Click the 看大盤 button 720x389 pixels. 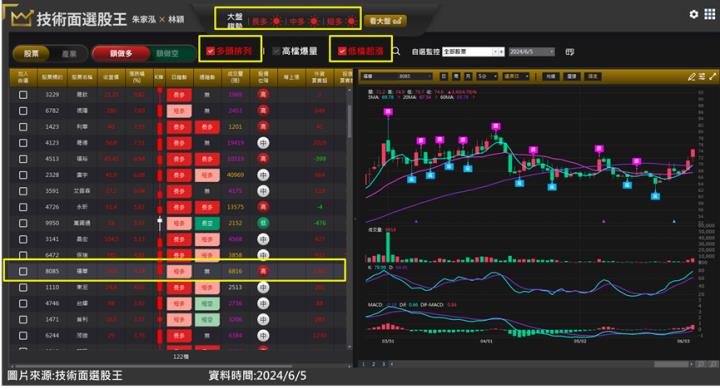[x=385, y=21]
